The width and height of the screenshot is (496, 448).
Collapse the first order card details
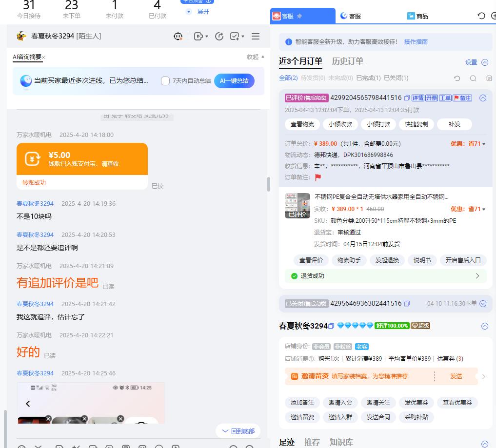[483, 98]
